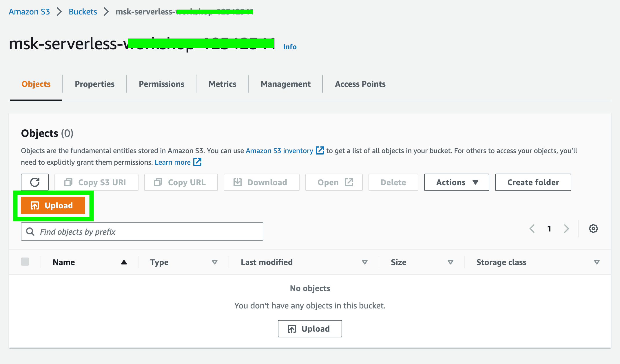Click the Storage class column header text
The image size is (620, 364).
point(501,262)
